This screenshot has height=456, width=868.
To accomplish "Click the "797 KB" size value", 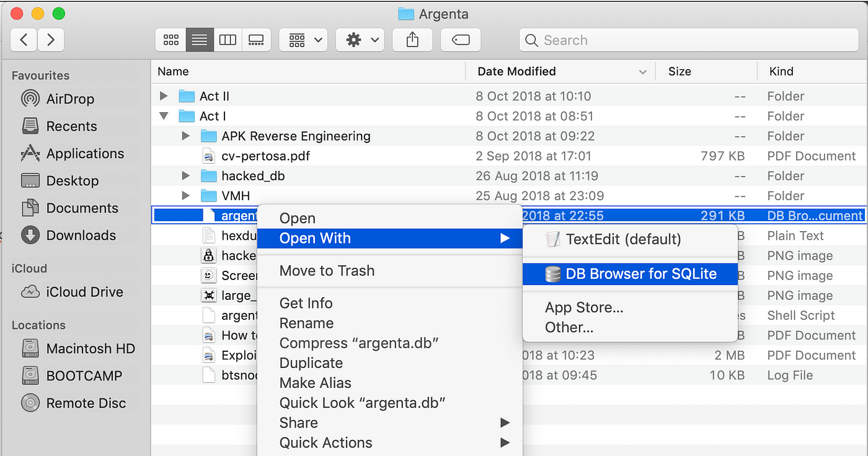I will click(722, 156).
